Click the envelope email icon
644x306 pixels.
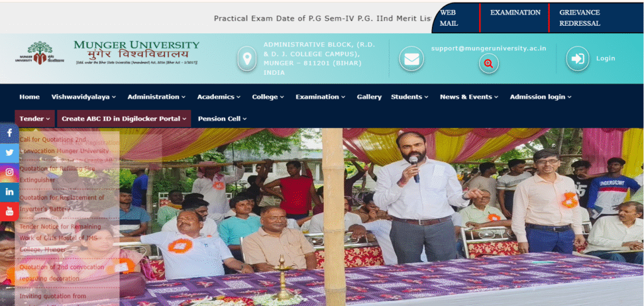[411, 58]
